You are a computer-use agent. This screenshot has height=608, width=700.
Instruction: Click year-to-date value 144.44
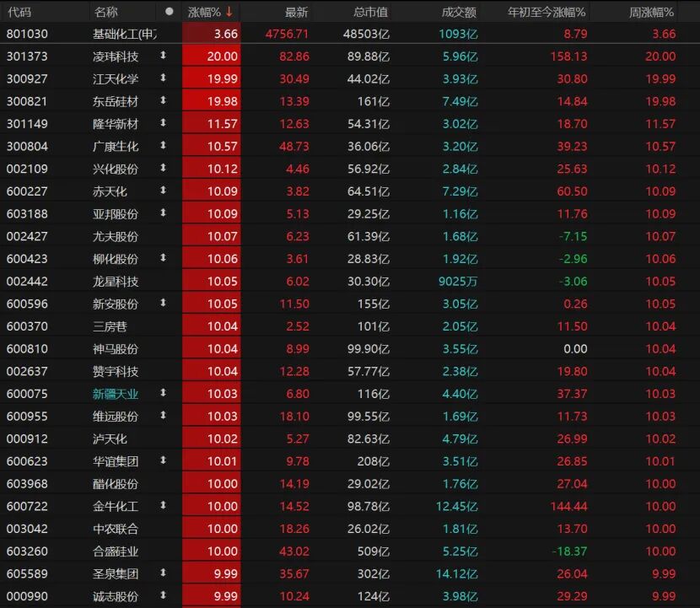(x=568, y=506)
